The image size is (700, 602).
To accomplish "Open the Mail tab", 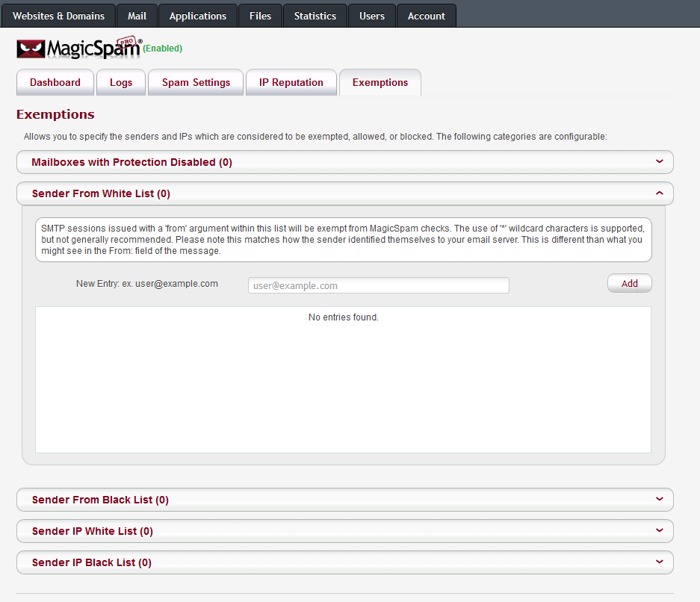I will pyautogui.click(x=137, y=16).
